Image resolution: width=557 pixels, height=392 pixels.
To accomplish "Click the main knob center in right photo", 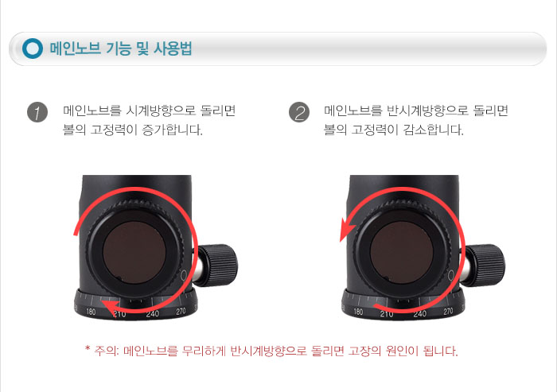I will 401,253.
